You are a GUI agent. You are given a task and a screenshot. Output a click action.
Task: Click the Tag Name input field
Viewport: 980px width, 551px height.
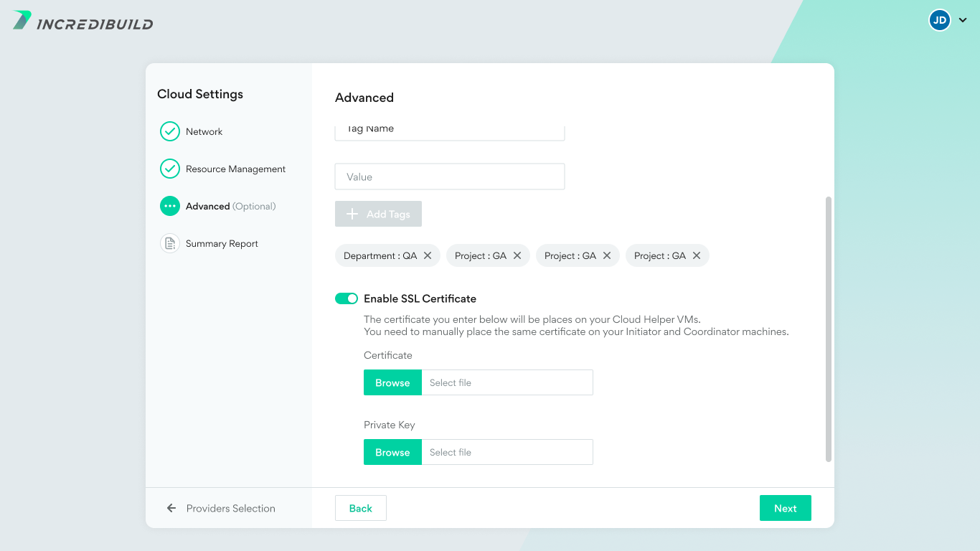point(450,132)
